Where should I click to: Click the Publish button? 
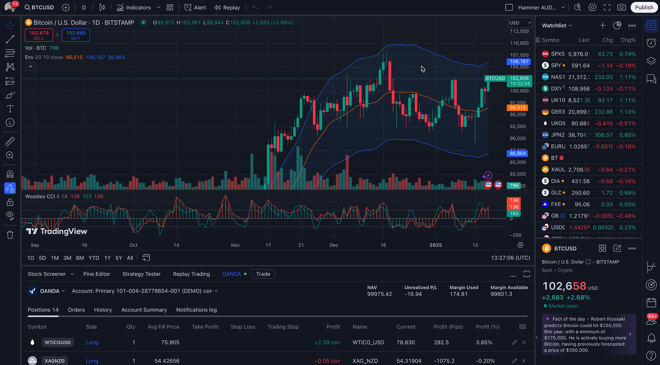644,8
